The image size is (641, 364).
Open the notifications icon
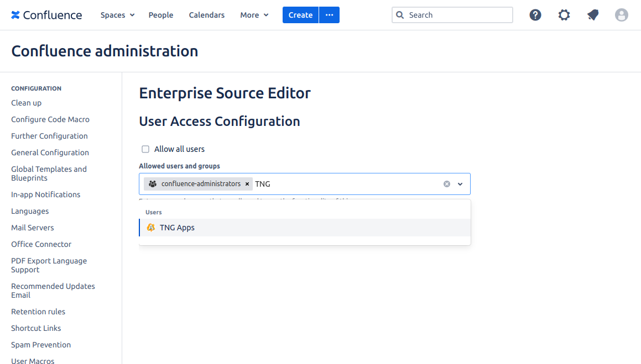pyautogui.click(x=592, y=15)
